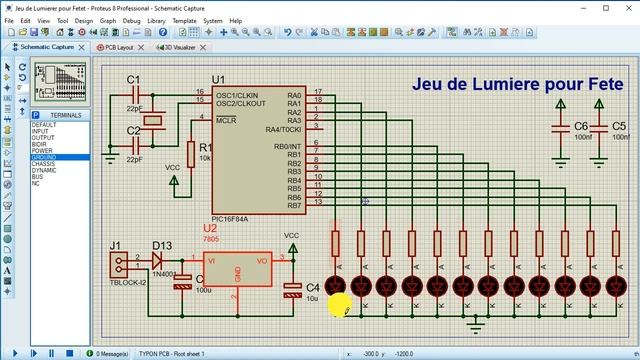Flip horizontally with the X-mirror icon
This screenshot has width=640, height=360.
pyautogui.click(x=22, y=100)
